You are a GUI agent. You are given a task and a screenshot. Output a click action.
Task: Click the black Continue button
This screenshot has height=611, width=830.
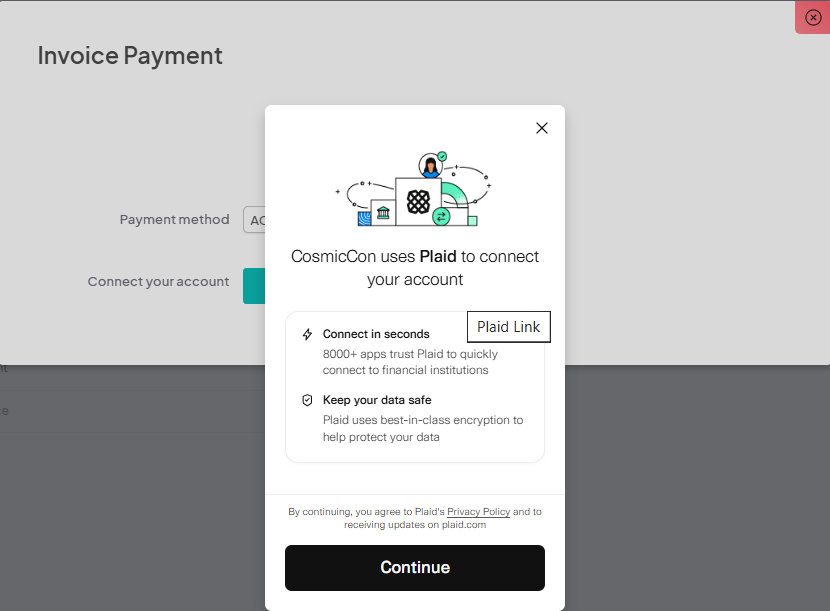tap(414, 568)
